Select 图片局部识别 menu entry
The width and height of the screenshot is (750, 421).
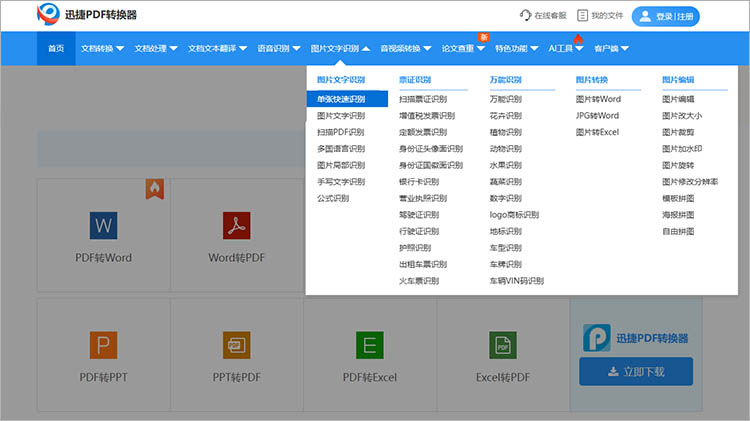[341, 165]
